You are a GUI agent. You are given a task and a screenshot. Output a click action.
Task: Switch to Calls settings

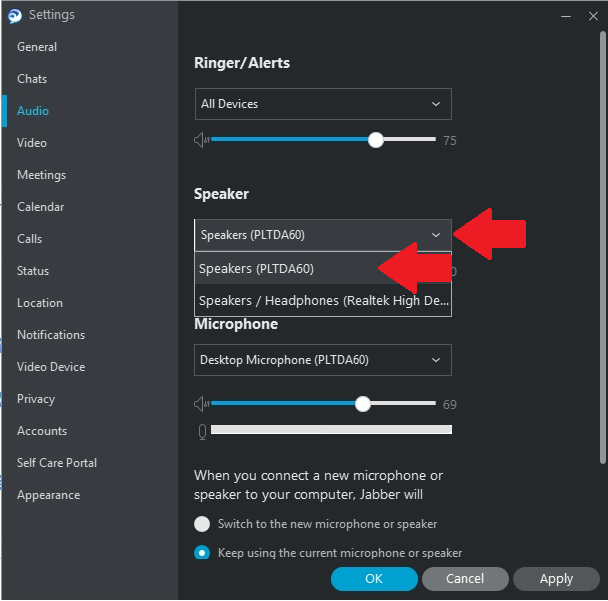click(x=29, y=239)
